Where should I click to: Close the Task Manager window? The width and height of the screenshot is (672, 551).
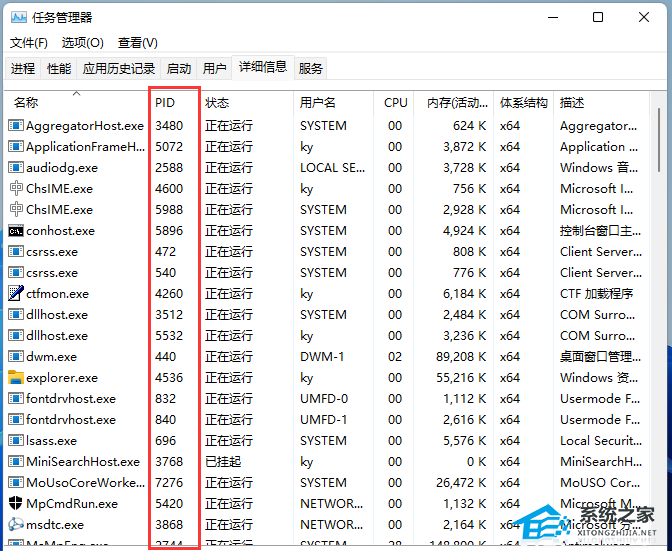644,17
